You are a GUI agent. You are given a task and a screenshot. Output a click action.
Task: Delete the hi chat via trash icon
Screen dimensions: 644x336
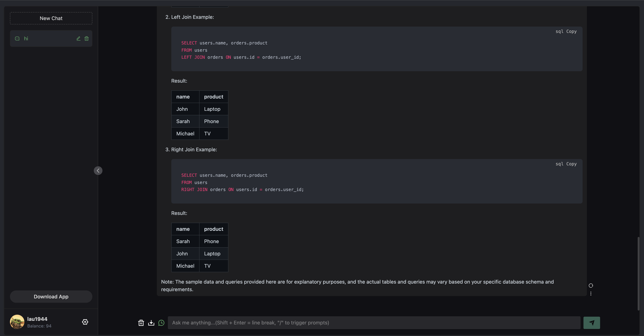tap(87, 38)
